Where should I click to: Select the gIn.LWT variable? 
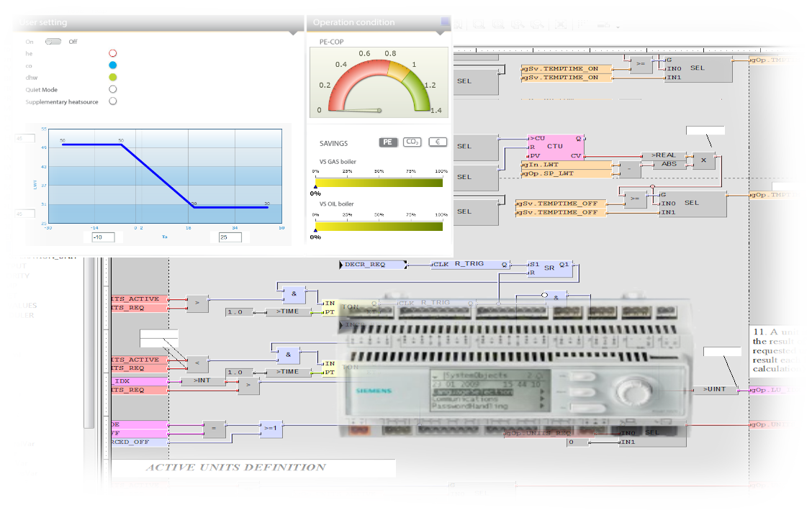[566, 165]
